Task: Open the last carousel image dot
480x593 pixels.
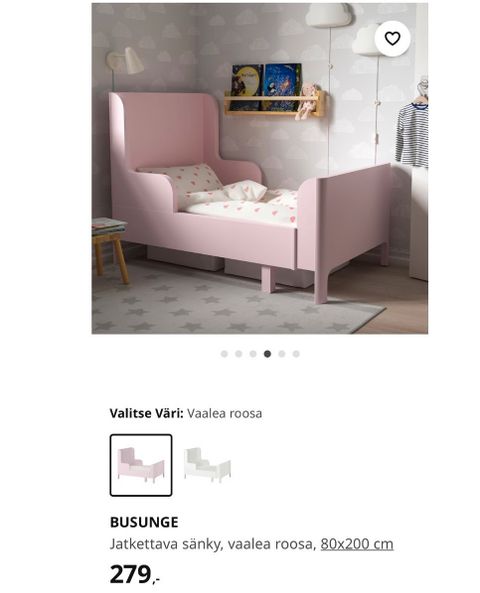Action: pyautogui.click(x=296, y=354)
